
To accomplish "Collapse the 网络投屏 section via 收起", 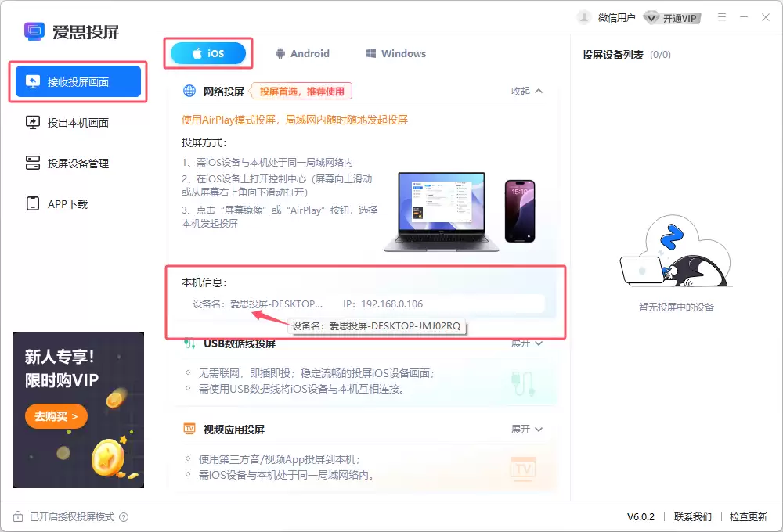I will (525, 91).
